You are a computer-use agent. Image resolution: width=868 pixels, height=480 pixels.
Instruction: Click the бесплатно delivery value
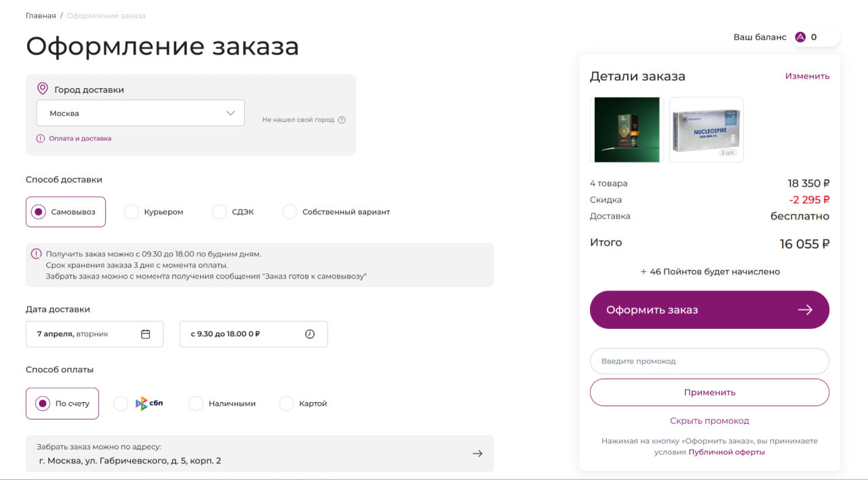pos(800,216)
